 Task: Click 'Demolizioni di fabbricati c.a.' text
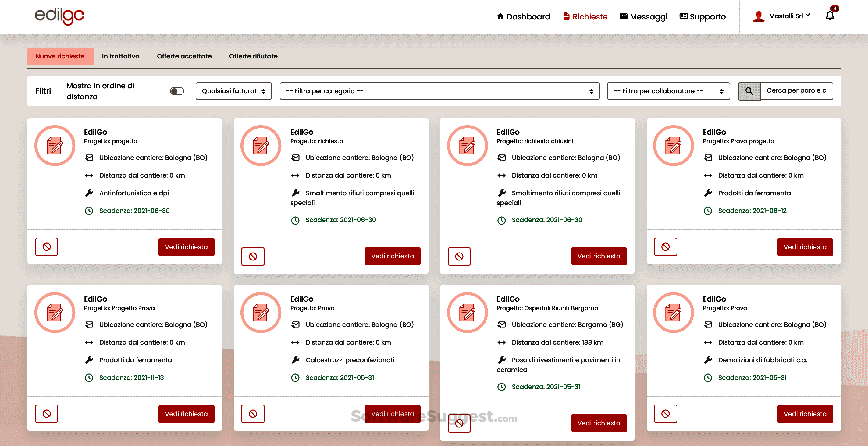click(762, 360)
